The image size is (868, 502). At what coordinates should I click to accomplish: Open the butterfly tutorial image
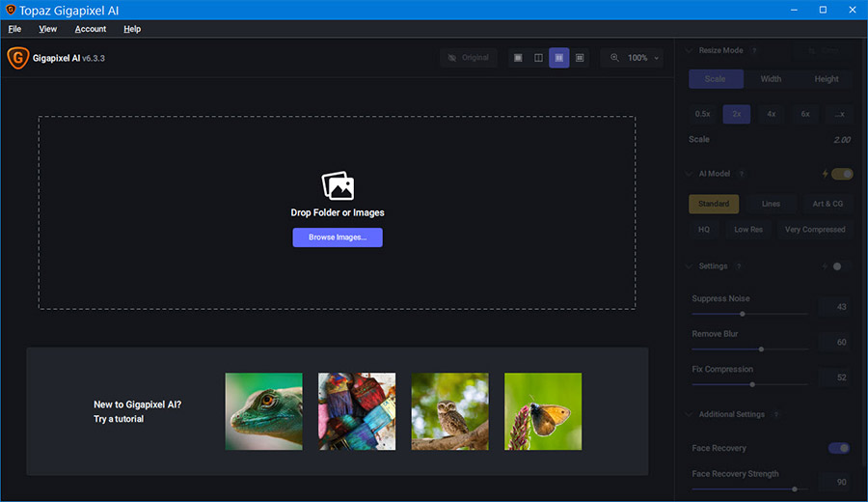point(543,411)
